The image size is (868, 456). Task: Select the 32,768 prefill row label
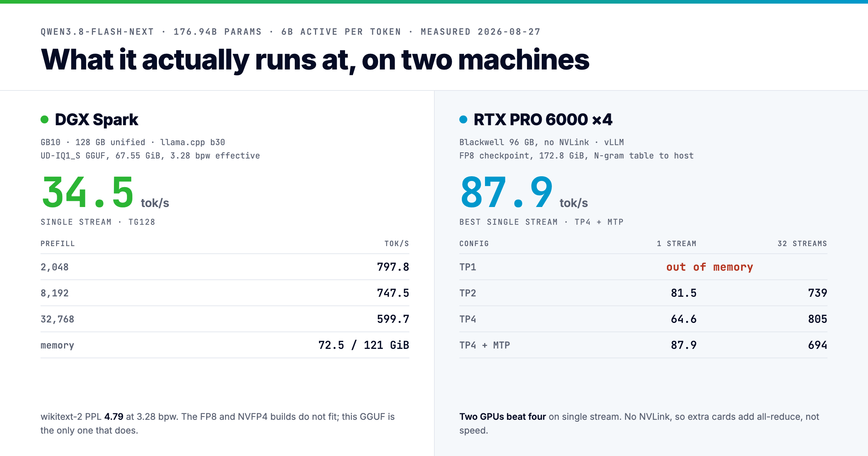click(x=58, y=319)
